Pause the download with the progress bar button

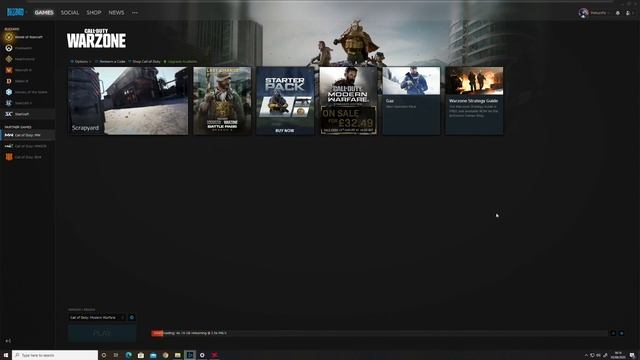point(613,333)
